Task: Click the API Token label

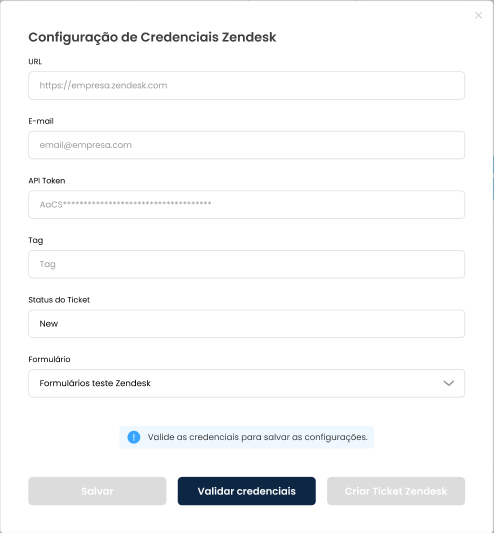Action: (47, 180)
